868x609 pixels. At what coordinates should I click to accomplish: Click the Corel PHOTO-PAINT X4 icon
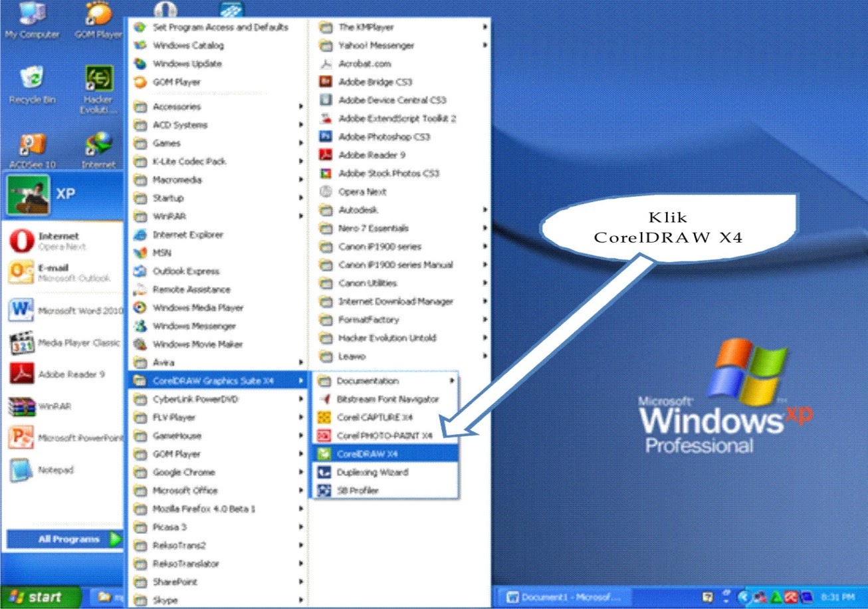[x=324, y=435]
